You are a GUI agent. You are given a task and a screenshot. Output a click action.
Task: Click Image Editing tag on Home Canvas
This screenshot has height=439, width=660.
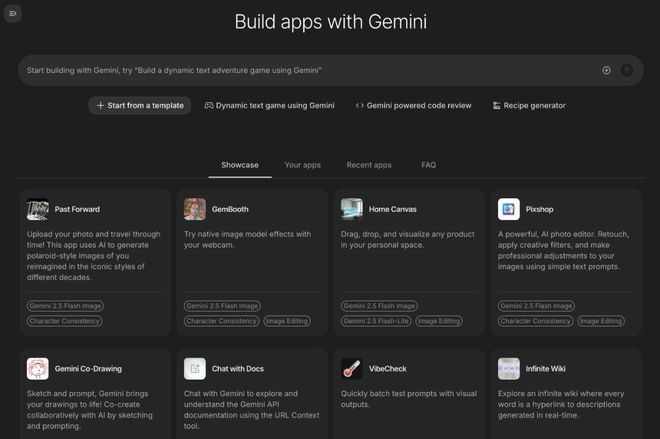(x=439, y=321)
